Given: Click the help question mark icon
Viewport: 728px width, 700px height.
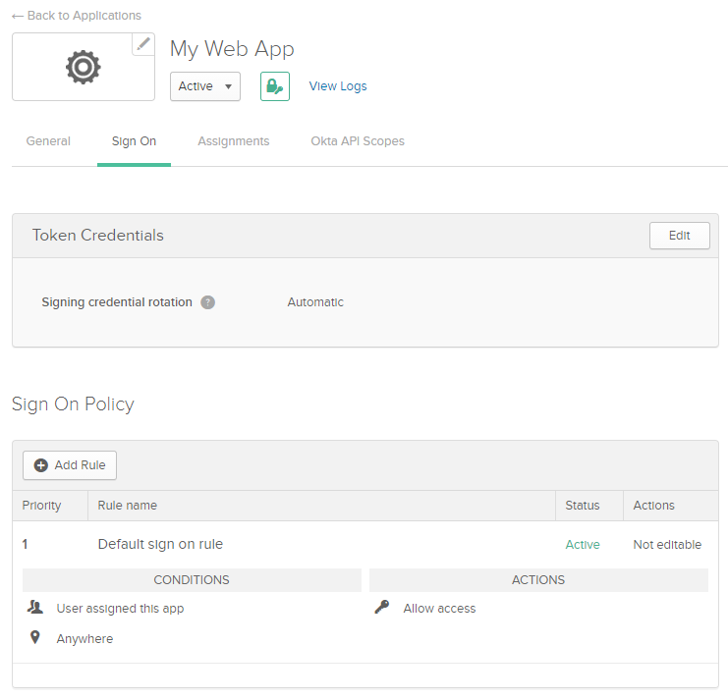Looking at the screenshot, I should (x=208, y=302).
